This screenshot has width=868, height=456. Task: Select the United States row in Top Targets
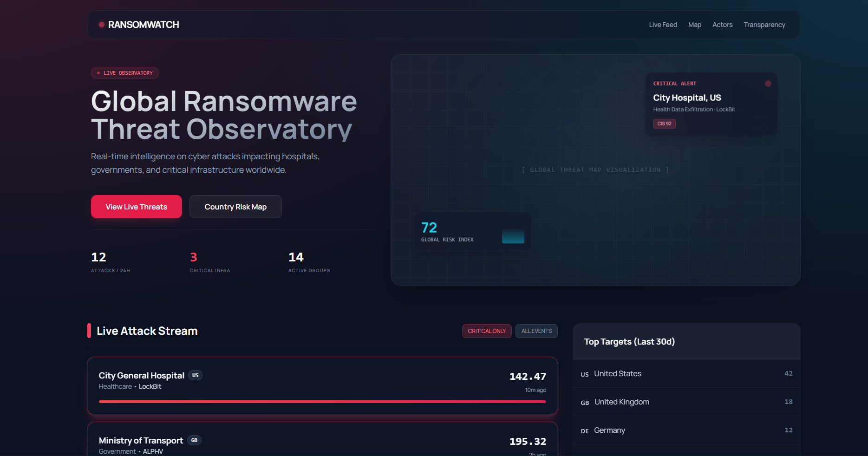click(686, 374)
